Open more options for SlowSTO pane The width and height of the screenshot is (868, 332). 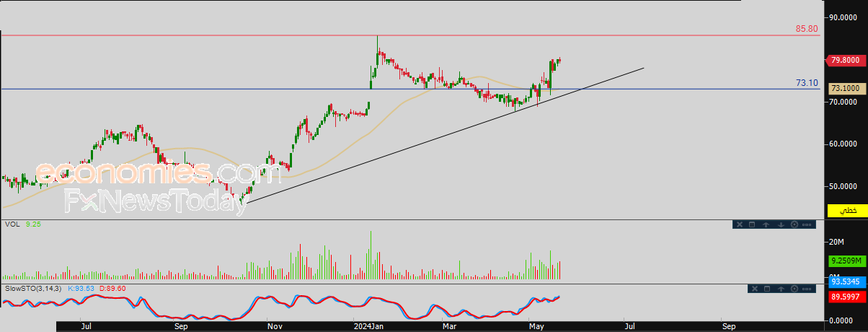(x=807, y=289)
